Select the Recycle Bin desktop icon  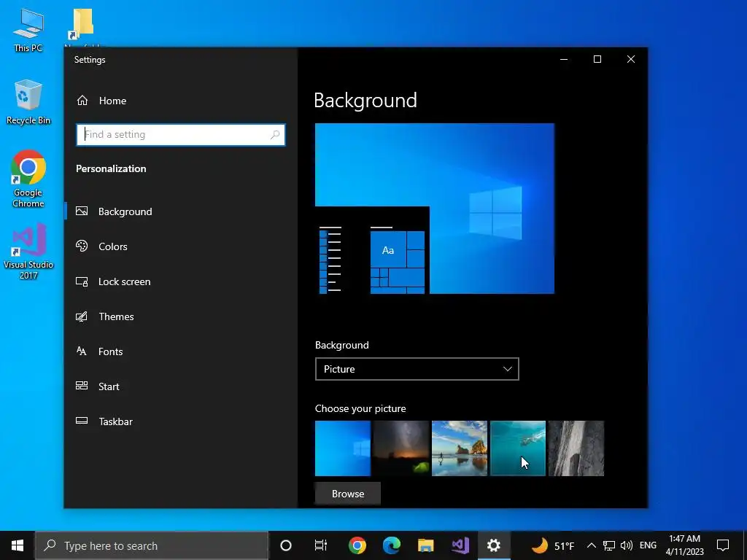coord(28,102)
